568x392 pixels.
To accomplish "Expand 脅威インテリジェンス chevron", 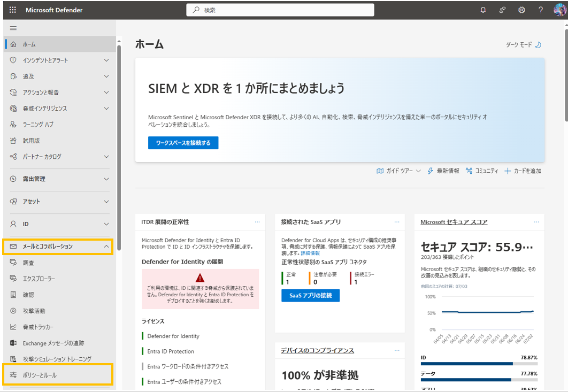I will [x=106, y=109].
